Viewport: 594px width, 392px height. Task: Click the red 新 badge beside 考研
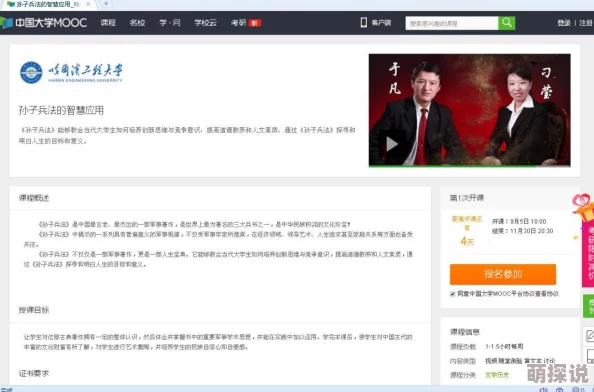click(x=255, y=23)
